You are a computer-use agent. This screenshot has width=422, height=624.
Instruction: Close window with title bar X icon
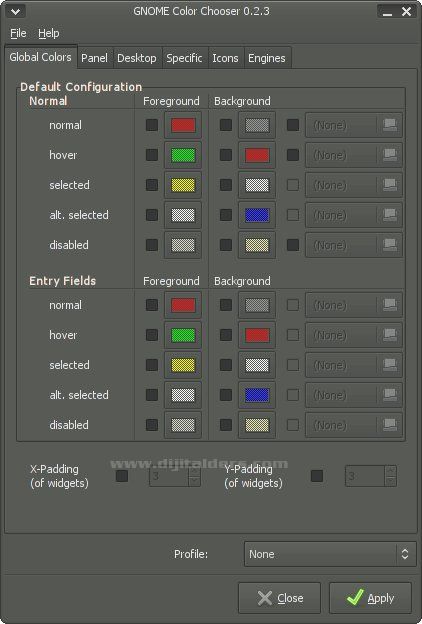click(406, 12)
